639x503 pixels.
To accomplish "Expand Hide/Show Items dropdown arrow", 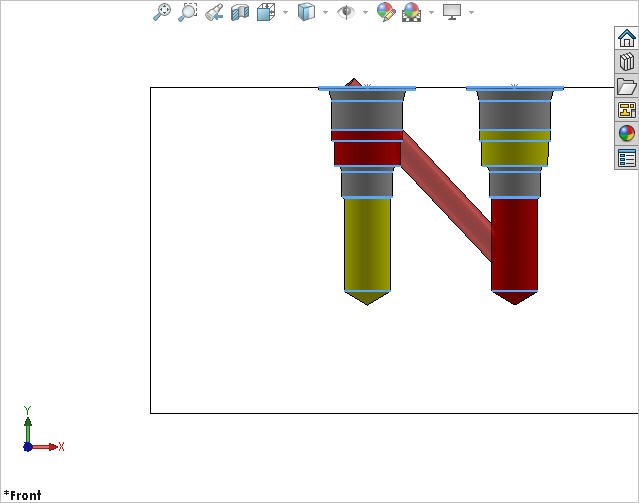I will coord(365,12).
